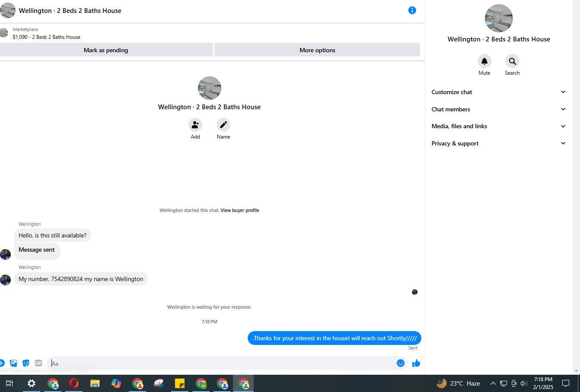Screen dimensions: 580x392
Task: Open Copilot app from taskbar
Action: [116, 383]
